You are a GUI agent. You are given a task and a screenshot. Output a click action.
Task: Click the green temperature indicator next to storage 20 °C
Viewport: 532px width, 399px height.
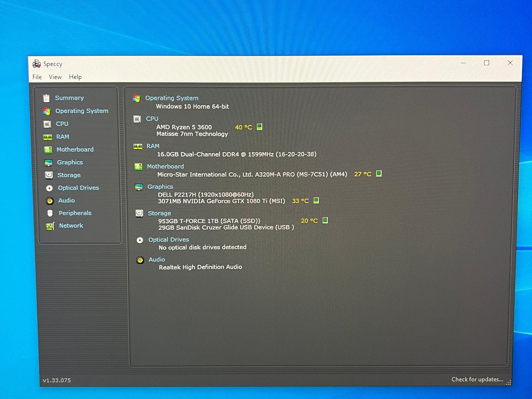[x=325, y=220]
